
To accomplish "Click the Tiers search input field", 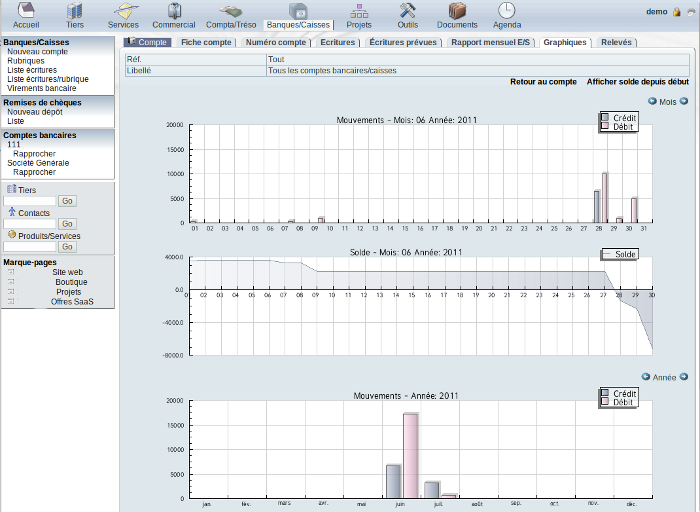I will click(30, 201).
